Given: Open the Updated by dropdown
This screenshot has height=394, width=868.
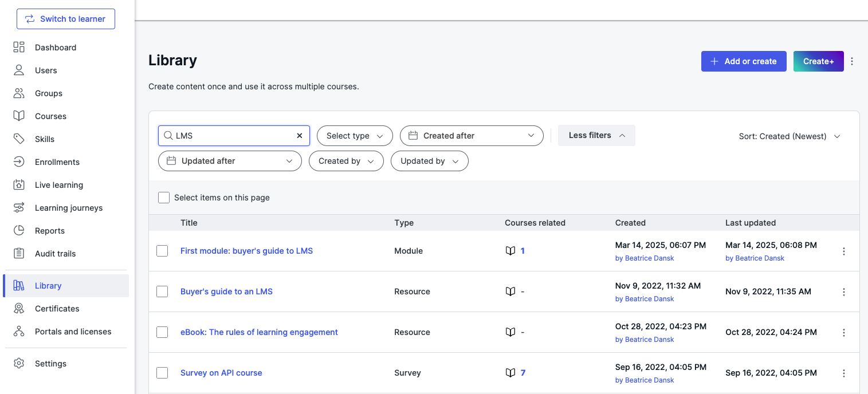Looking at the screenshot, I should 430,161.
